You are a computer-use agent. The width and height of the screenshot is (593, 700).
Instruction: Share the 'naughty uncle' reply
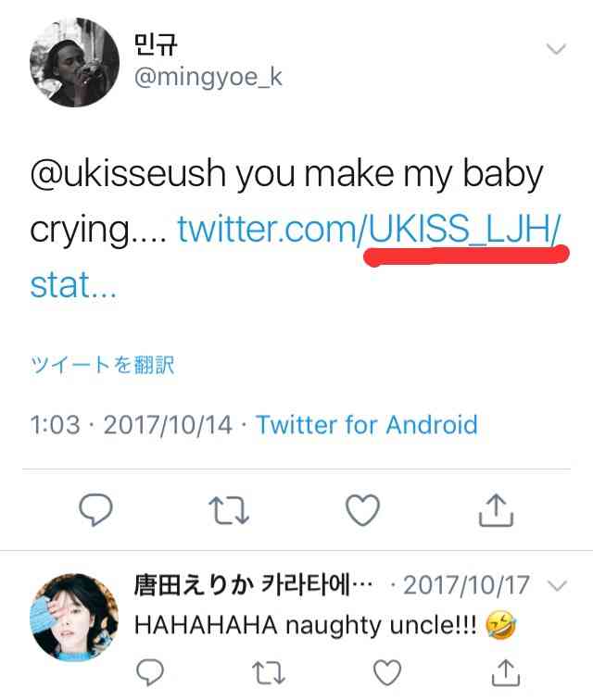click(x=505, y=672)
